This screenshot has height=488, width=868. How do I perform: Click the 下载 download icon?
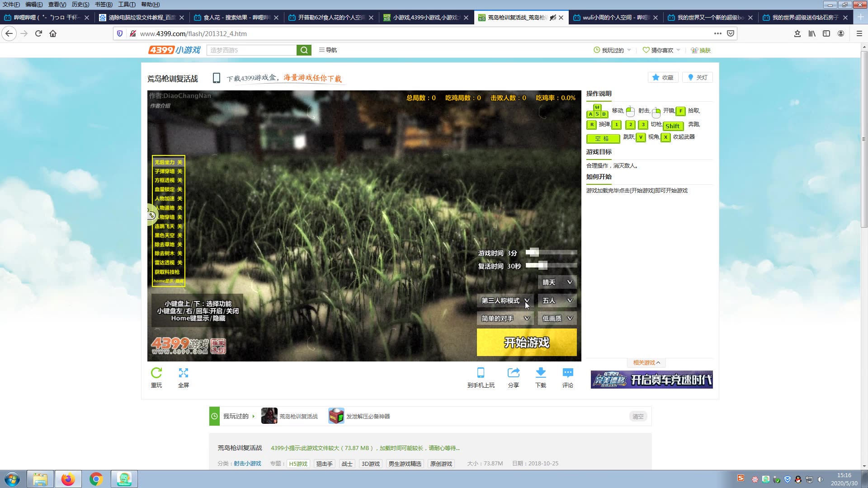(541, 373)
